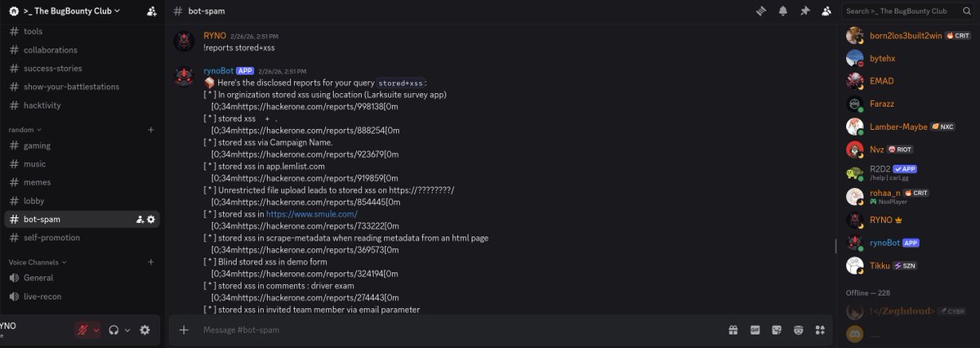Select member Nvz

pyautogui.click(x=910, y=150)
